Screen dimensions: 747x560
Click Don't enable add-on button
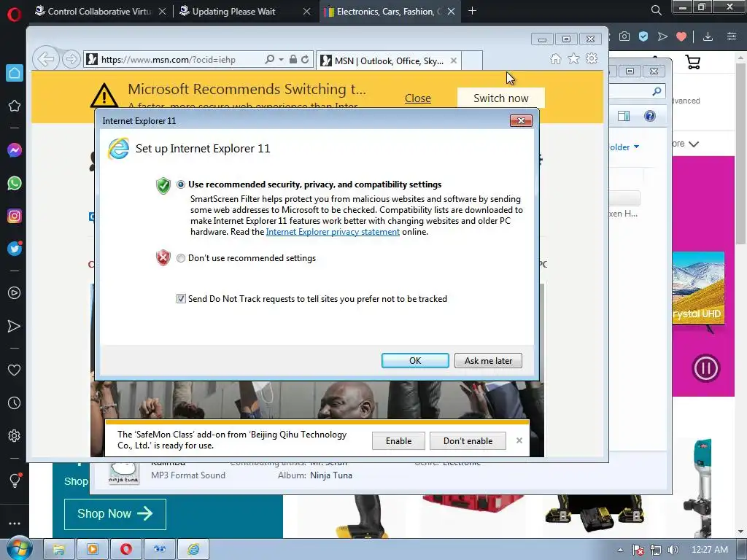pyautogui.click(x=468, y=441)
